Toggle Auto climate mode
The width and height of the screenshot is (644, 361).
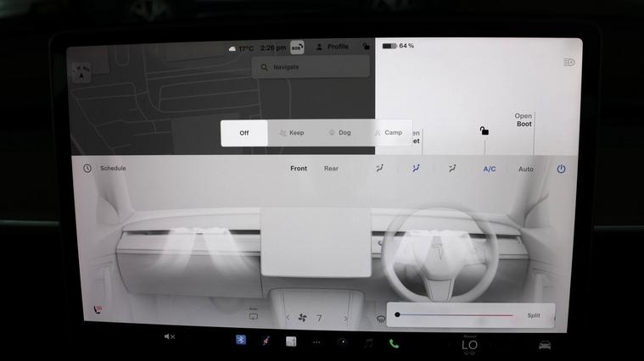[526, 169]
